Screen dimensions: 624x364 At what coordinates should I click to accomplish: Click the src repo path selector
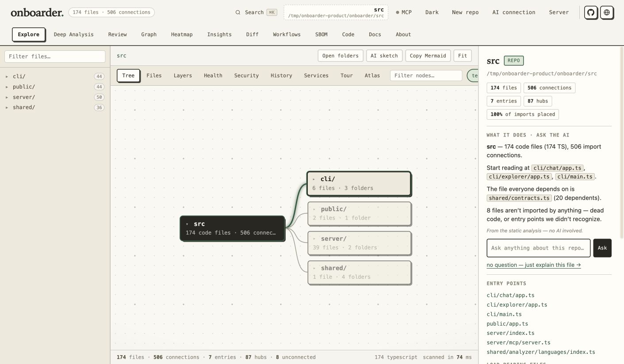pyautogui.click(x=336, y=12)
